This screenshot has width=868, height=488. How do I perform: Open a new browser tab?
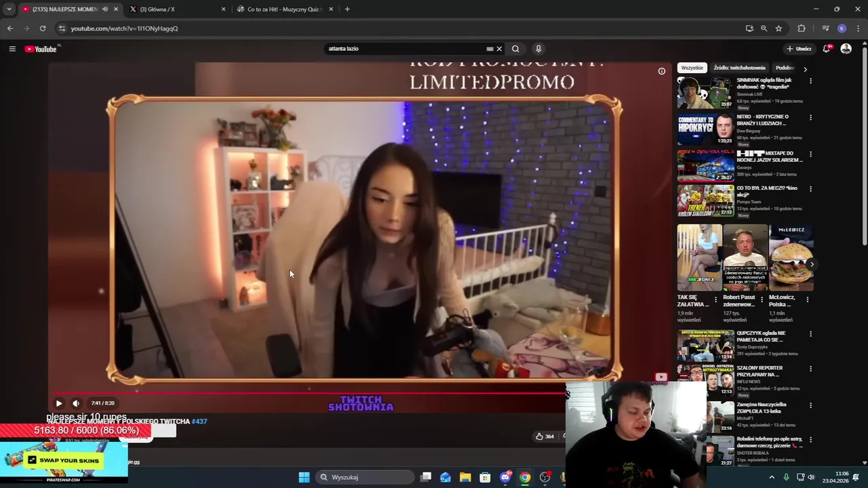pos(347,9)
